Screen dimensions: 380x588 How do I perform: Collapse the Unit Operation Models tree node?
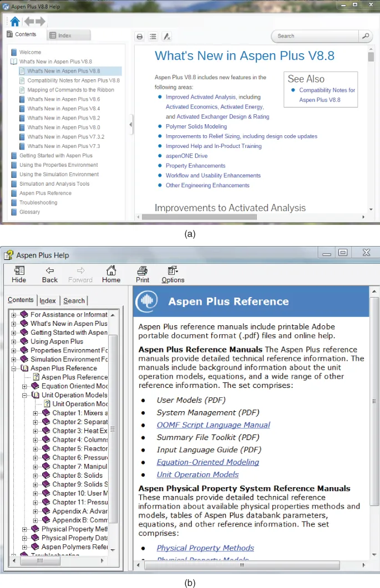25,395
